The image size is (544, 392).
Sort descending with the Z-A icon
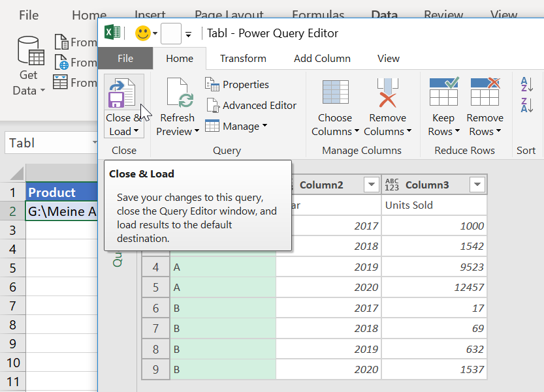[x=526, y=104]
